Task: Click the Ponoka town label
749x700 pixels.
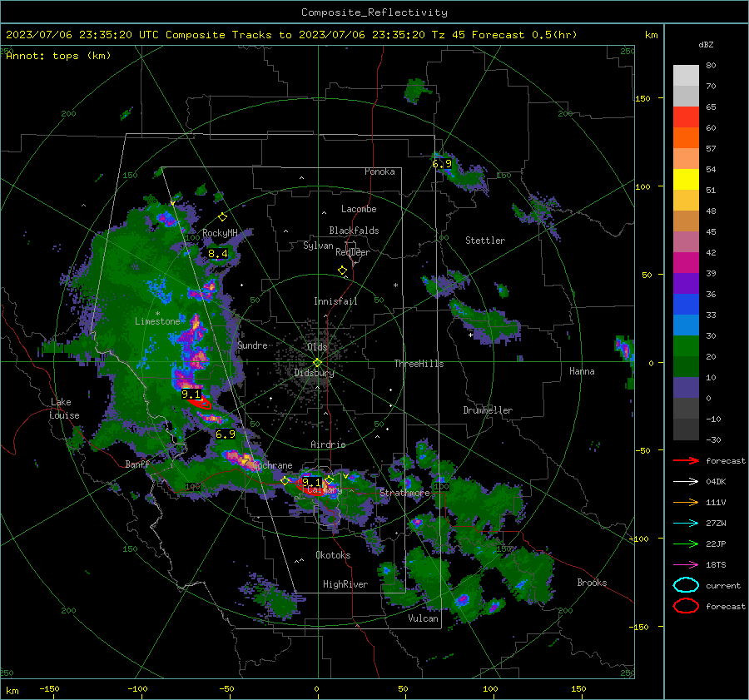Action: [379, 171]
